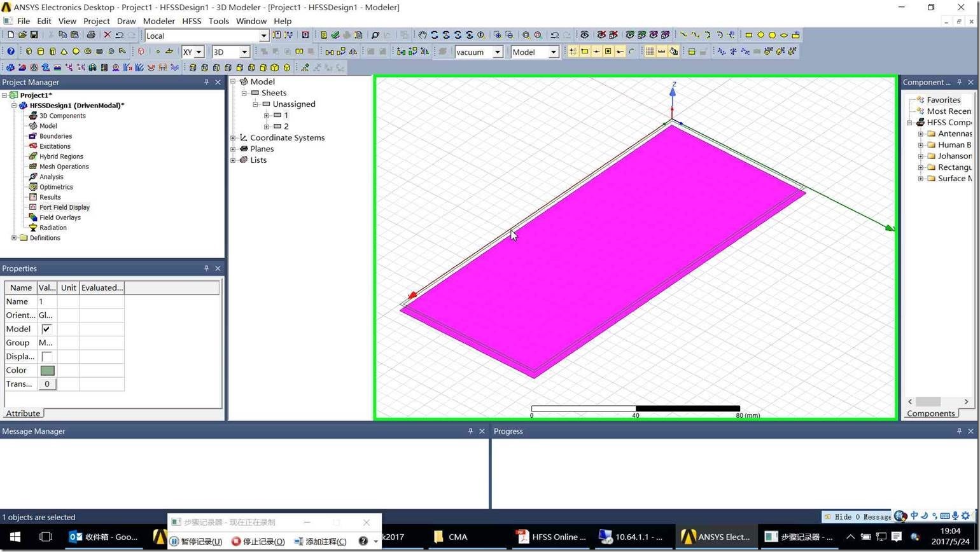
Task: Toggle the Model checkbox in Properties
Action: 46,329
